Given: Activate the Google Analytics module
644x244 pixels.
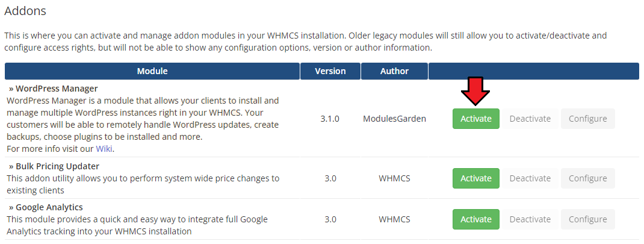Looking at the screenshot, I should (x=475, y=219).
